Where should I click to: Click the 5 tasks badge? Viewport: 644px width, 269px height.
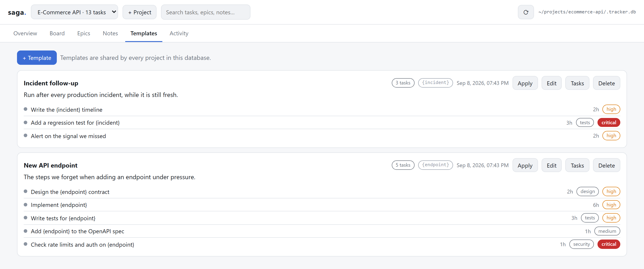pyautogui.click(x=403, y=165)
